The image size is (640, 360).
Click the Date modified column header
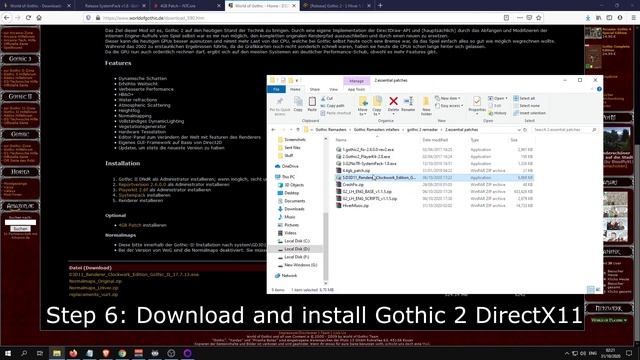tap(435, 140)
